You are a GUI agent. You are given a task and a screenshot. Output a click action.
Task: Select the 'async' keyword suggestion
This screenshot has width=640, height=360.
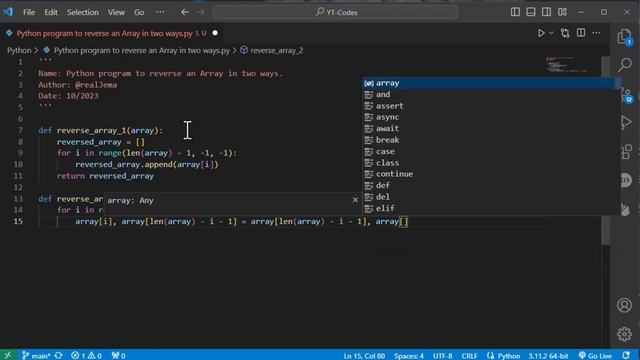pyautogui.click(x=490, y=117)
